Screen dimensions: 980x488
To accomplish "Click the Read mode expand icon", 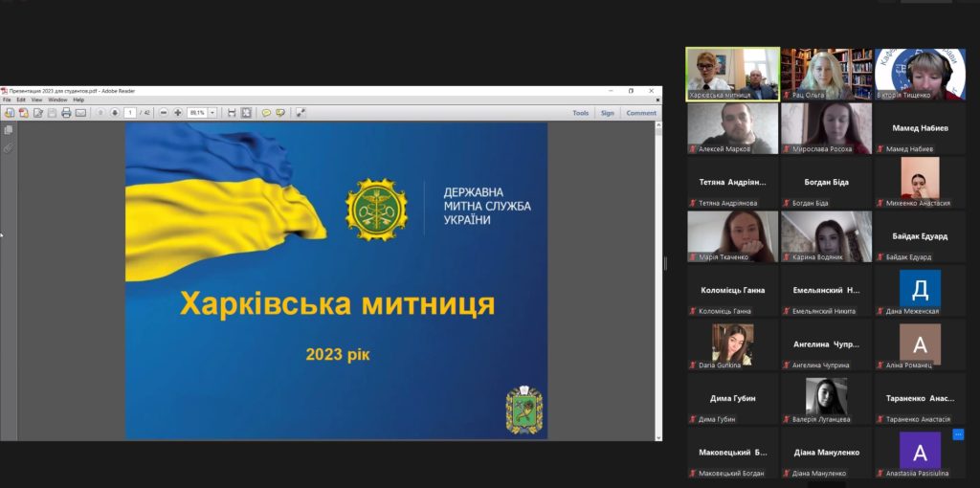I will pos(301,113).
